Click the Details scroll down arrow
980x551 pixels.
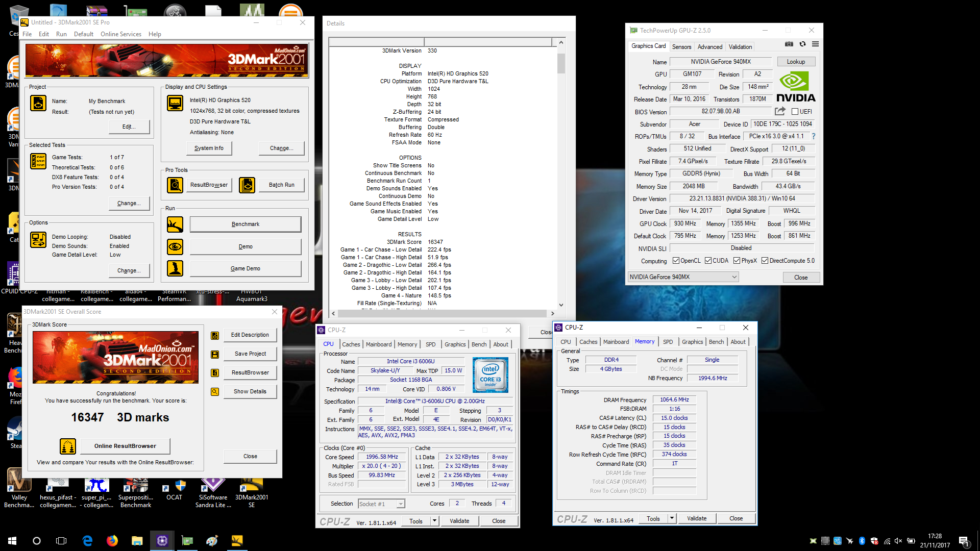[561, 305]
